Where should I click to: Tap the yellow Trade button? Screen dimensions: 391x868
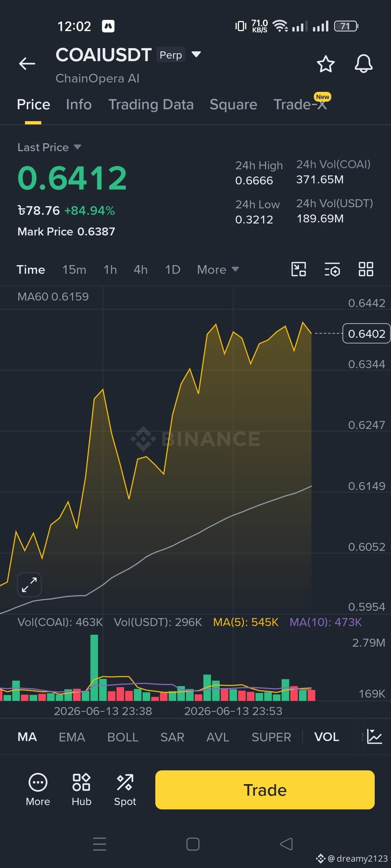tap(265, 790)
